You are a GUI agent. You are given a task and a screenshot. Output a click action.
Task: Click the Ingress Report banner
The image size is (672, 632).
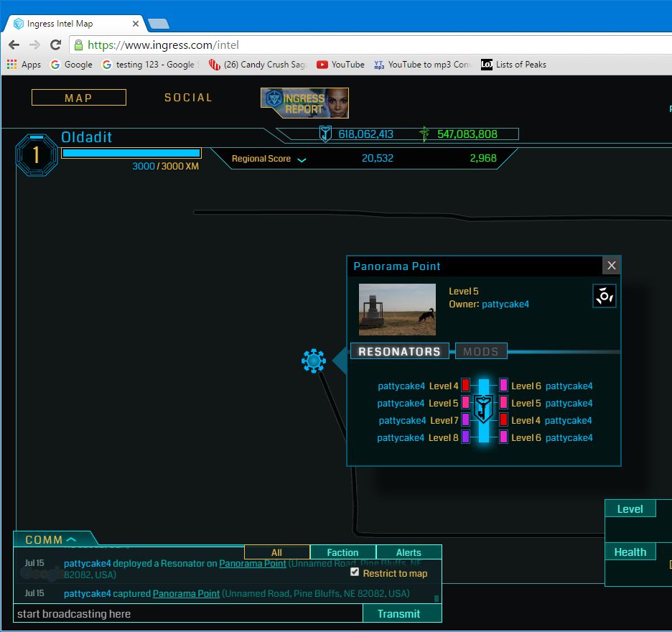coord(304,103)
